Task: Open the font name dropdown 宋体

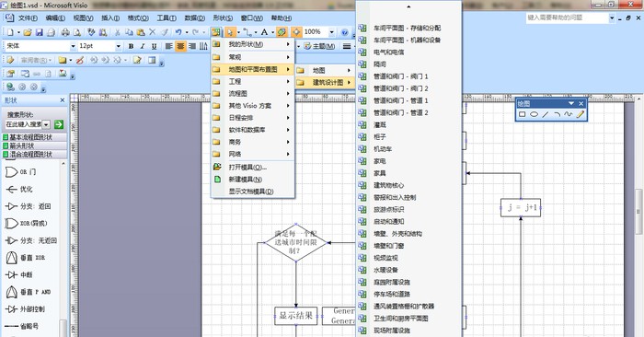Action: (73, 46)
